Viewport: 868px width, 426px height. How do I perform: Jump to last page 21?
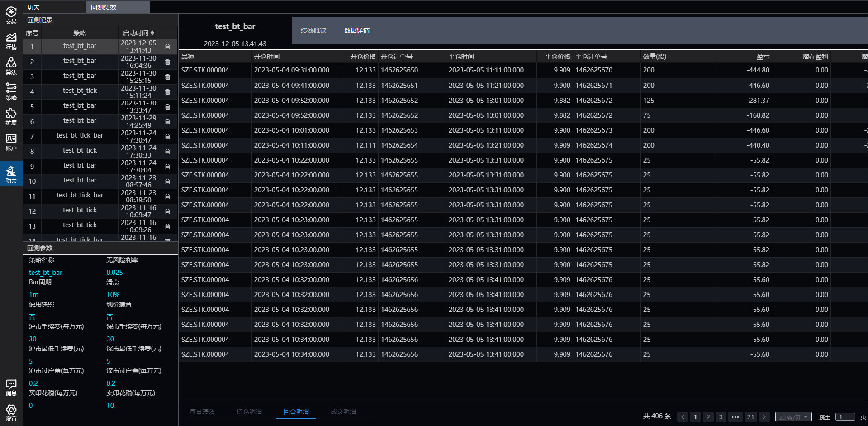(x=750, y=417)
